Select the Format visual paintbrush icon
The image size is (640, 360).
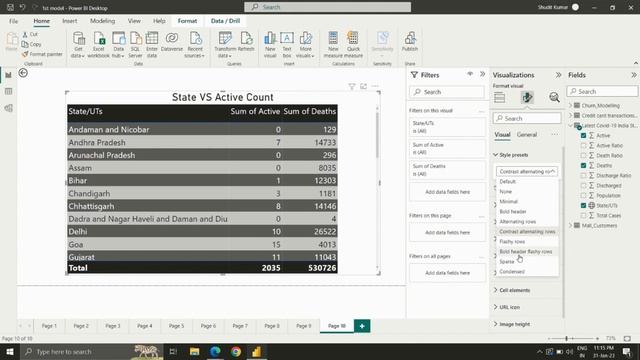click(x=527, y=98)
